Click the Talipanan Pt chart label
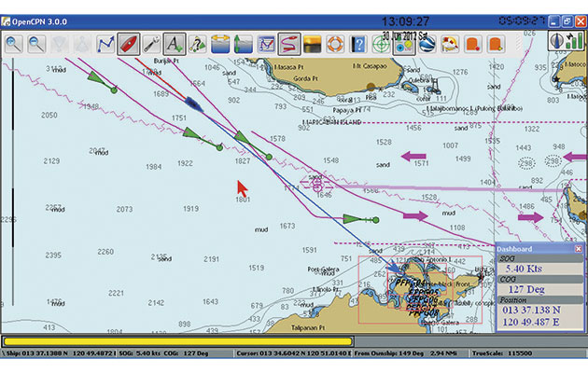 click(307, 327)
